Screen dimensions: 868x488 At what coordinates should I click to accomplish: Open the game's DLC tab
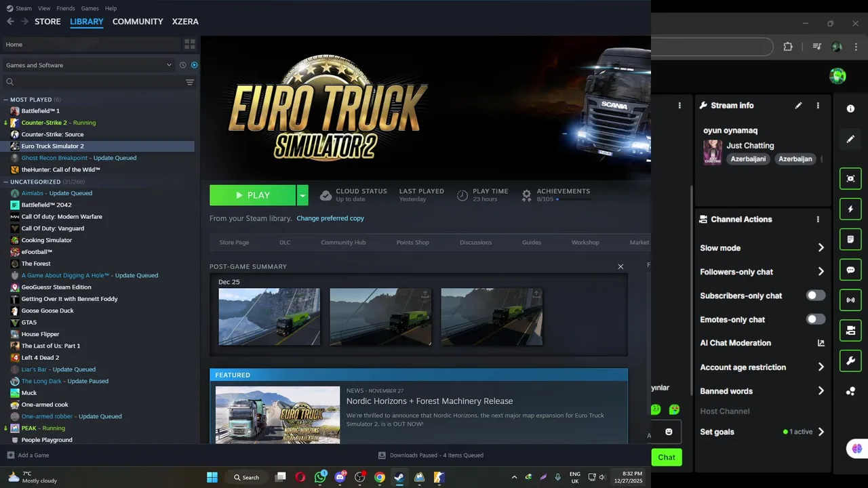285,243
